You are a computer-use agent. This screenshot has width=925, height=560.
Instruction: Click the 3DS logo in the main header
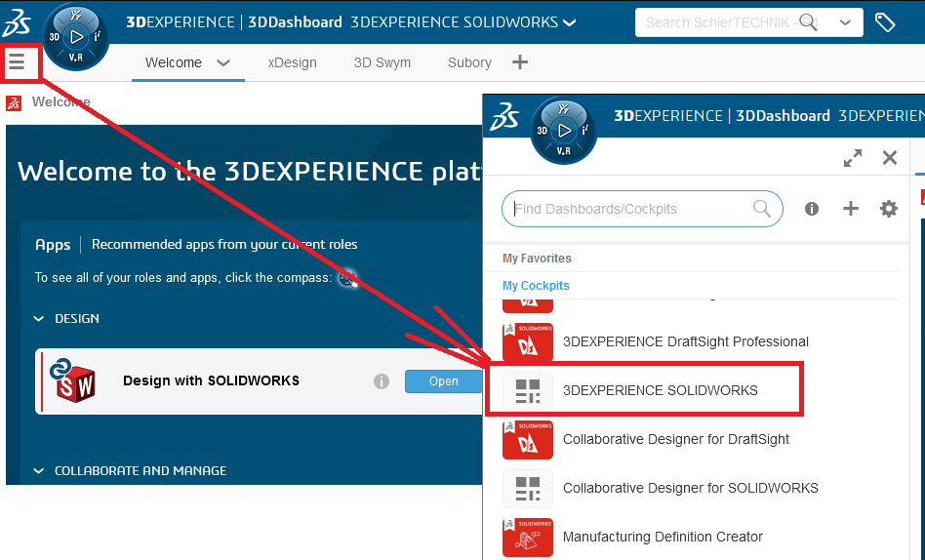(x=18, y=22)
